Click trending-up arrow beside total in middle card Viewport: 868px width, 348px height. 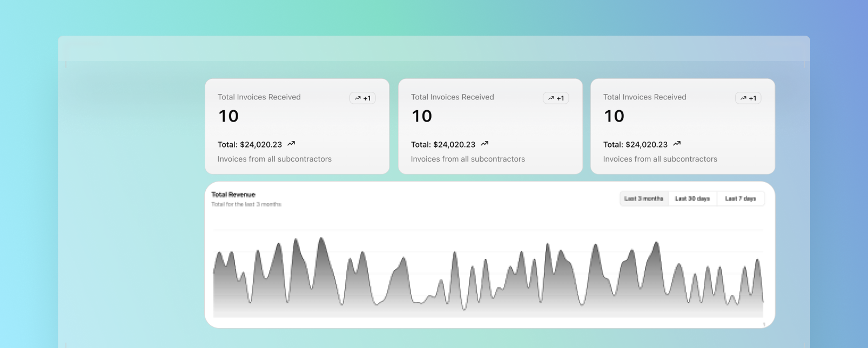tap(485, 144)
